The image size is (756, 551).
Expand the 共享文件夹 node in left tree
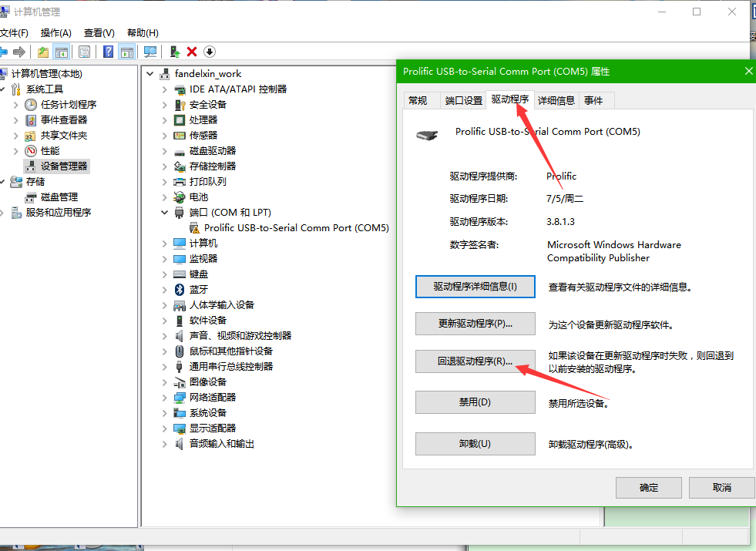point(15,136)
